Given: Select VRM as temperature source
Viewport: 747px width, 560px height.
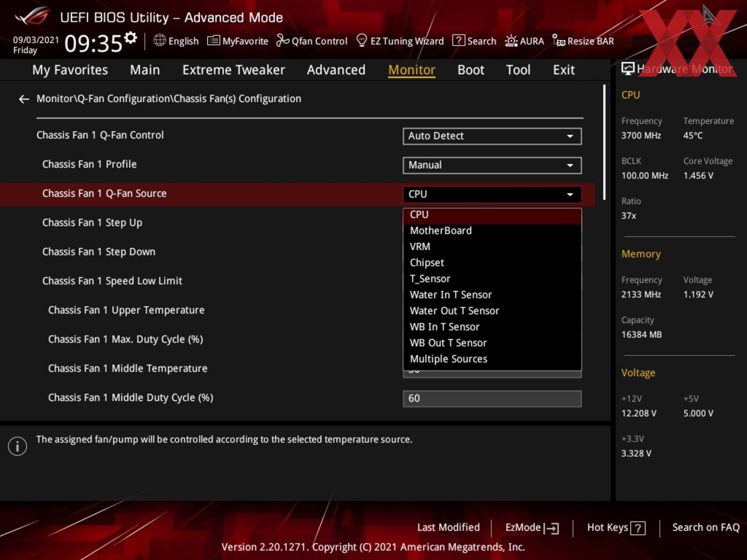Looking at the screenshot, I should click(492, 247).
